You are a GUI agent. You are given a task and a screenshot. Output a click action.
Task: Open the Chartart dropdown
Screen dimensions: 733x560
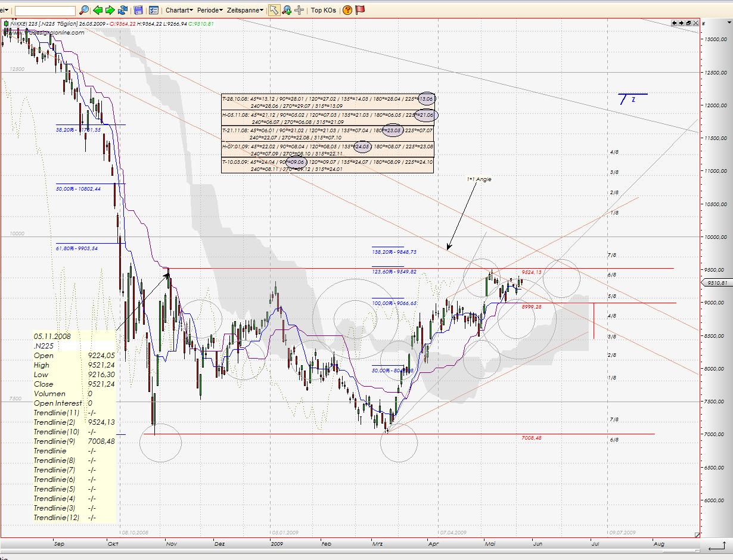pyautogui.click(x=179, y=10)
